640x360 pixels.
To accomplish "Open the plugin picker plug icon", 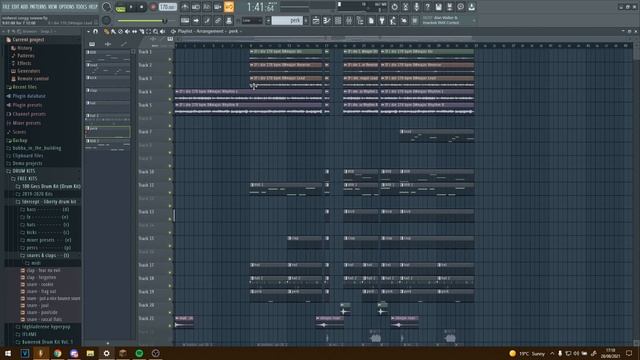I will point(382,20).
